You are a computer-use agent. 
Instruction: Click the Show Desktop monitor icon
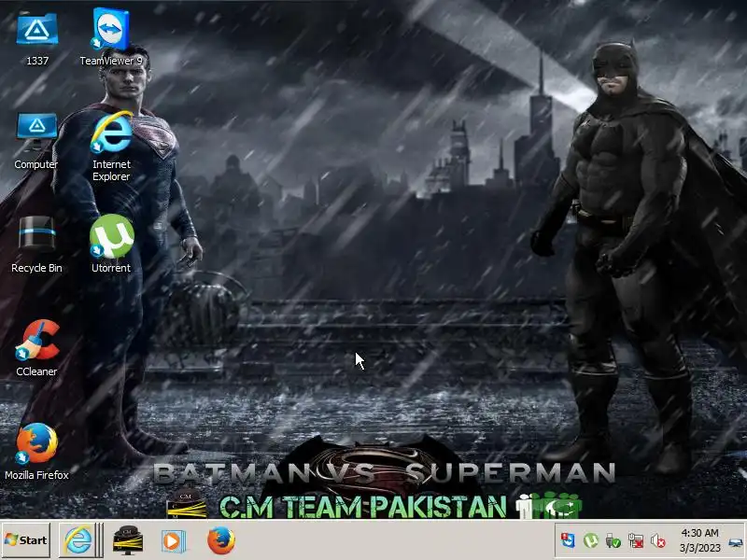[x=736, y=541]
